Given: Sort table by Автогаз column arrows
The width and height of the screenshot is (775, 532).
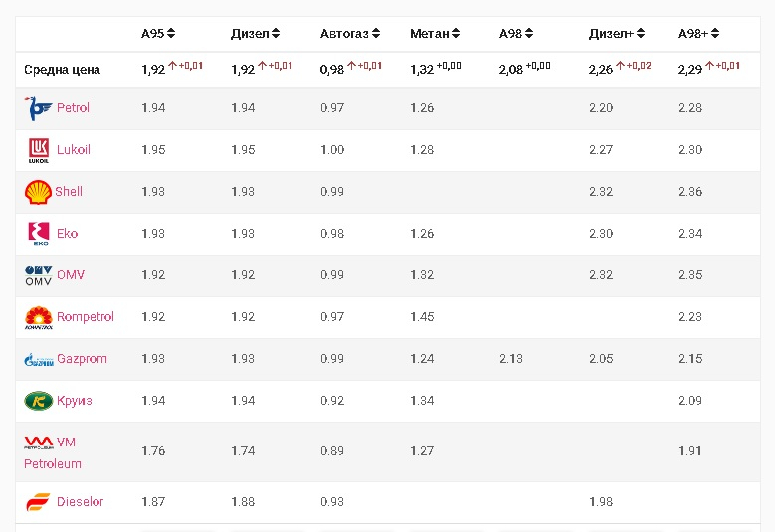Looking at the screenshot, I should tap(376, 33).
